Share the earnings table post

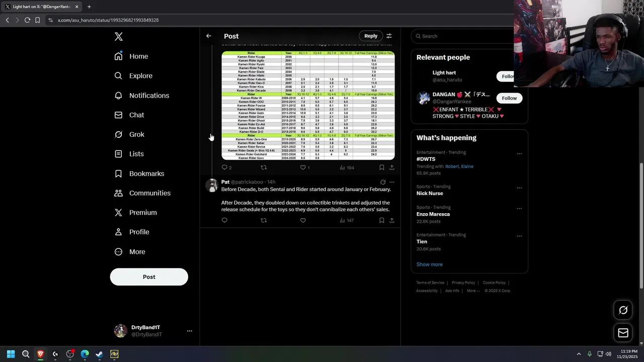(x=392, y=167)
